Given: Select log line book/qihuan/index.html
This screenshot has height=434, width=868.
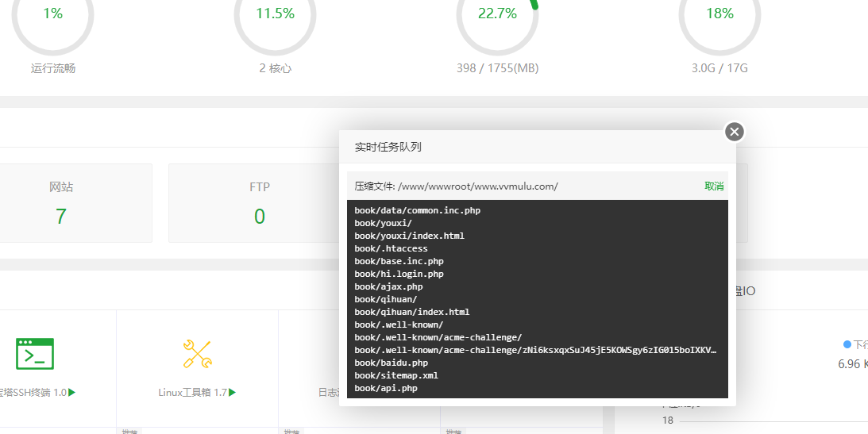Looking at the screenshot, I should click(x=412, y=313).
